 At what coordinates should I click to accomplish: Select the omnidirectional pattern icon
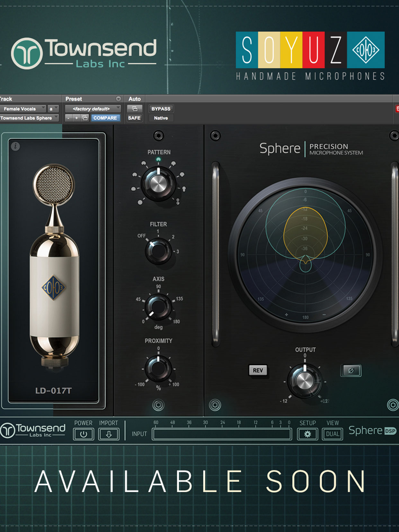click(x=140, y=202)
